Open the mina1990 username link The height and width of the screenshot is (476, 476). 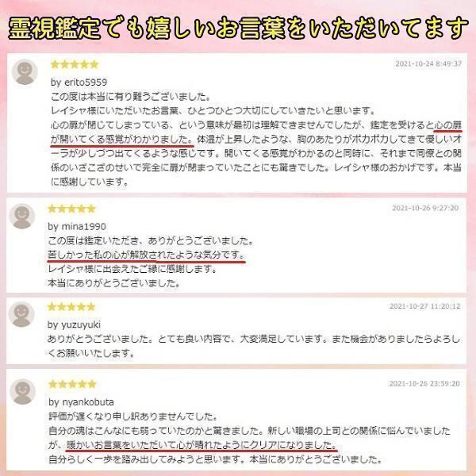pos(84,226)
